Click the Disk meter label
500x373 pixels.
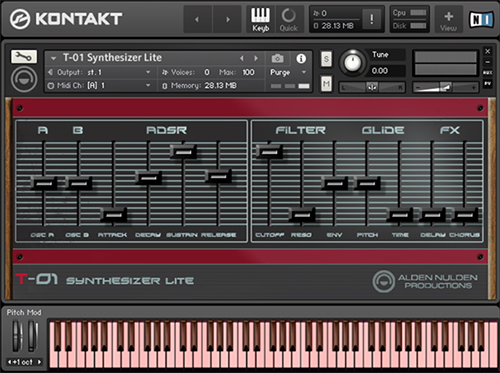(x=399, y=26)
